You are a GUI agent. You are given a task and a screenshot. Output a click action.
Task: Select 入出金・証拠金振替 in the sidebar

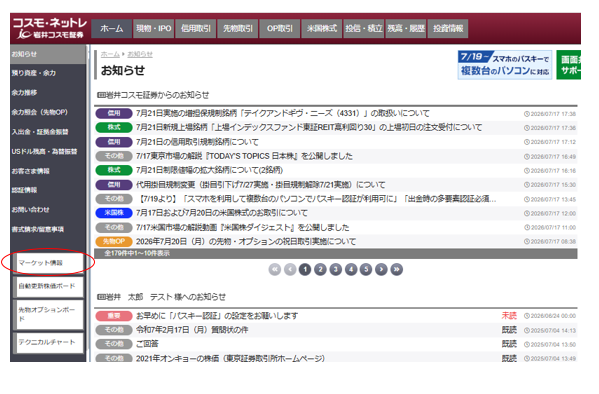48,132
